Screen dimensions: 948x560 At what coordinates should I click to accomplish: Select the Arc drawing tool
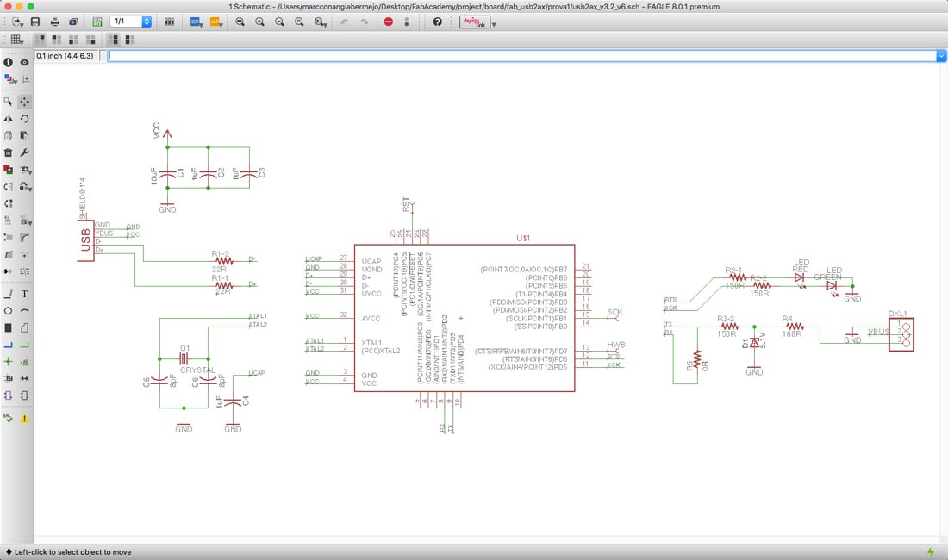(24, 310)
